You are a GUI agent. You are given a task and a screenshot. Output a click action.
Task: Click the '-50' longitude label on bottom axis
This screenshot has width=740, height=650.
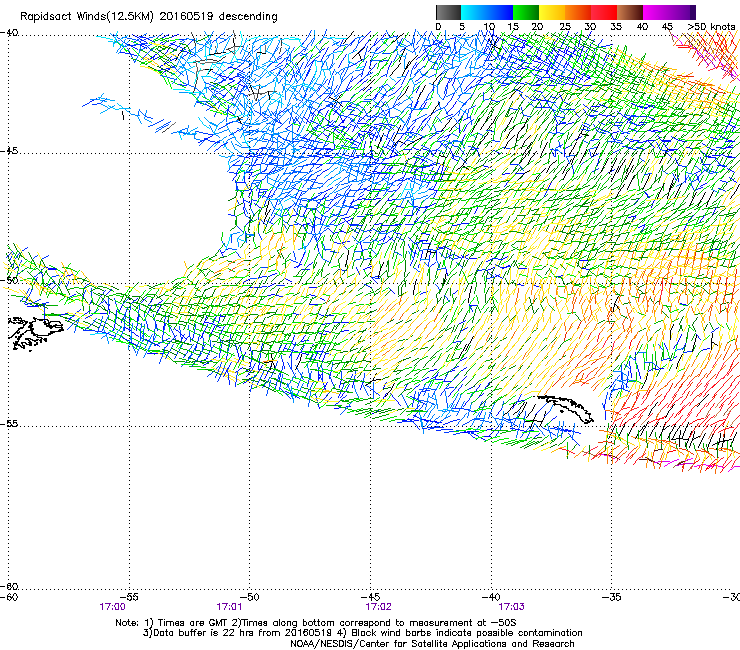250,597
